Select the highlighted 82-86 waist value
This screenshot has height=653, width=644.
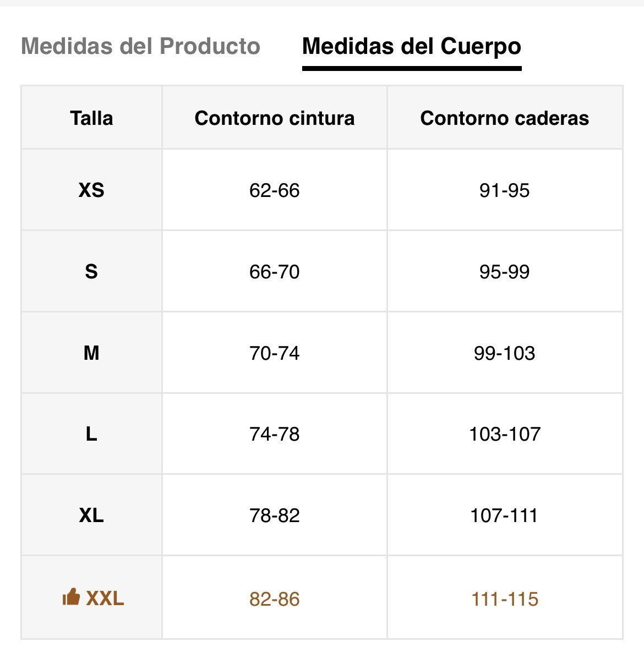(275, 599)
